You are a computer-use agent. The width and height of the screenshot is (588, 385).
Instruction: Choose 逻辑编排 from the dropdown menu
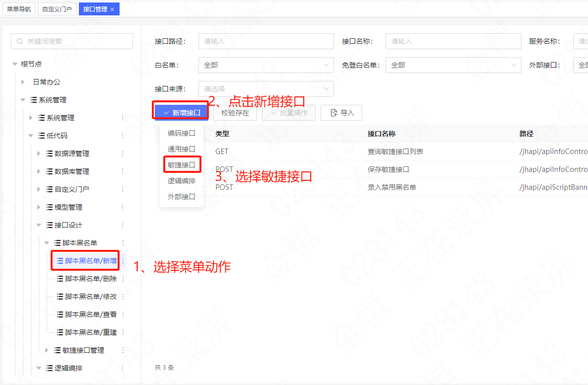pos(182,181)
